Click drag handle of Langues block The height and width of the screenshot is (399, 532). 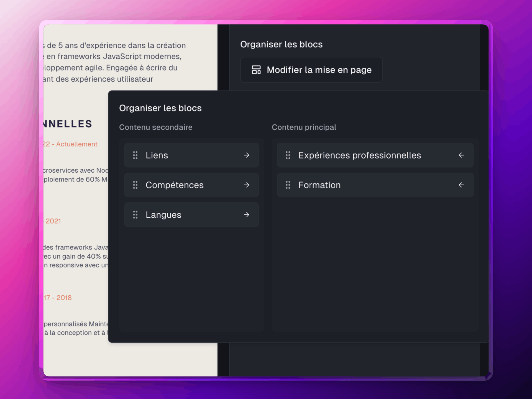(135, 215)
